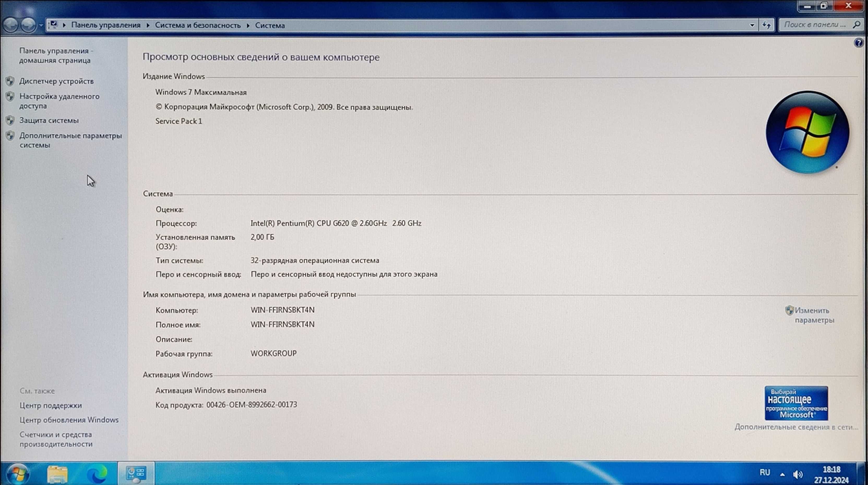
Task: Click the refresh button in address bar
Action: [x=766, y=25]
